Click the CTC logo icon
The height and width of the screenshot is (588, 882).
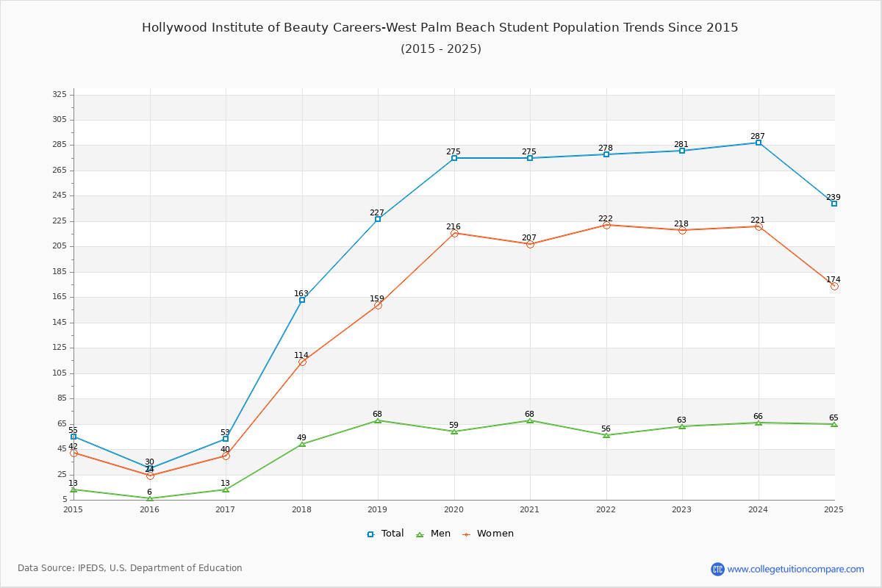717,569
